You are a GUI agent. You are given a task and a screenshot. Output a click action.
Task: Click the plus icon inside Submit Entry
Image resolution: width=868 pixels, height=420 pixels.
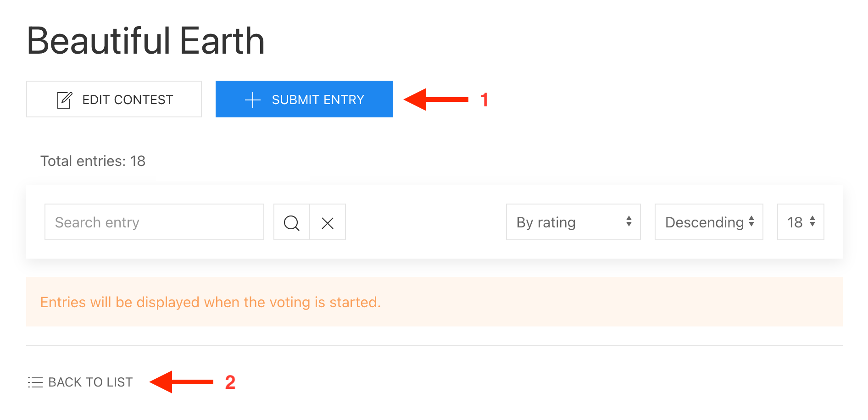click(x=252, y=99)
